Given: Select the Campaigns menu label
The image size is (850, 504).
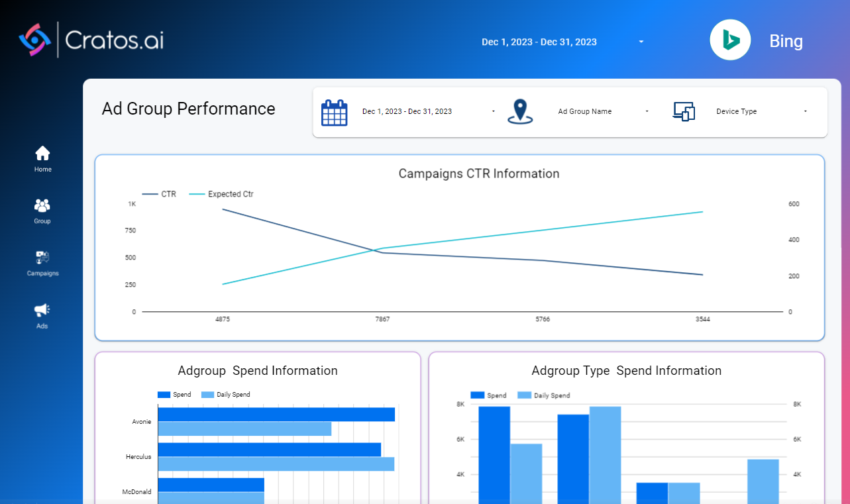Looking at the screenshot, I should [43, 274].
